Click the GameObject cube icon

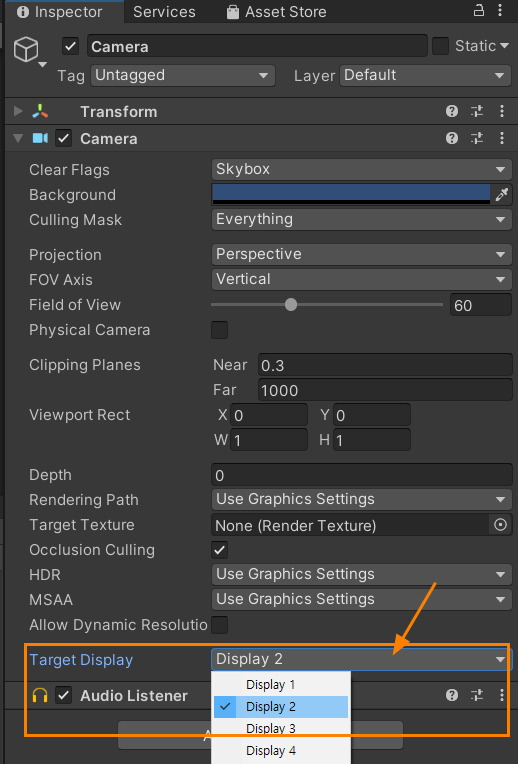pos(26,49)
